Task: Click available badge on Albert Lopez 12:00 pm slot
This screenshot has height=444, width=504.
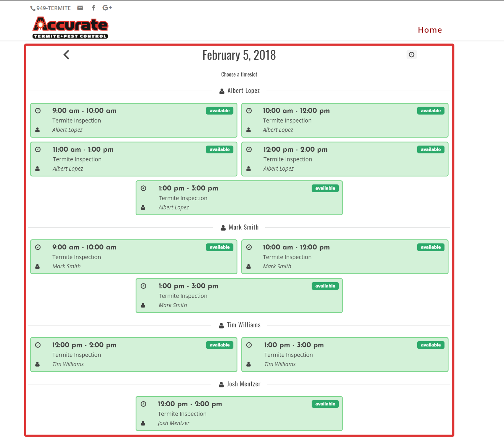Action: 431,150
